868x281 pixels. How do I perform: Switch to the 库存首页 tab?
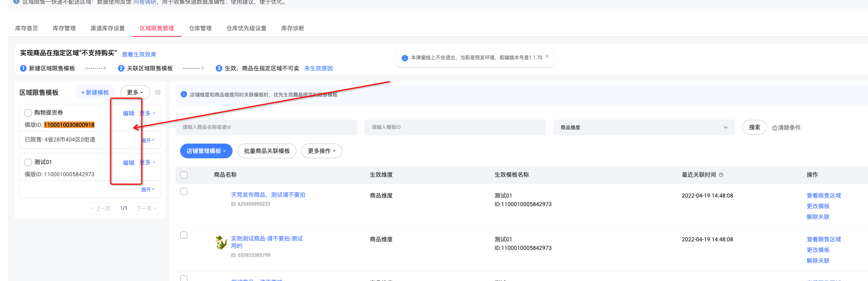click(27, 28)
